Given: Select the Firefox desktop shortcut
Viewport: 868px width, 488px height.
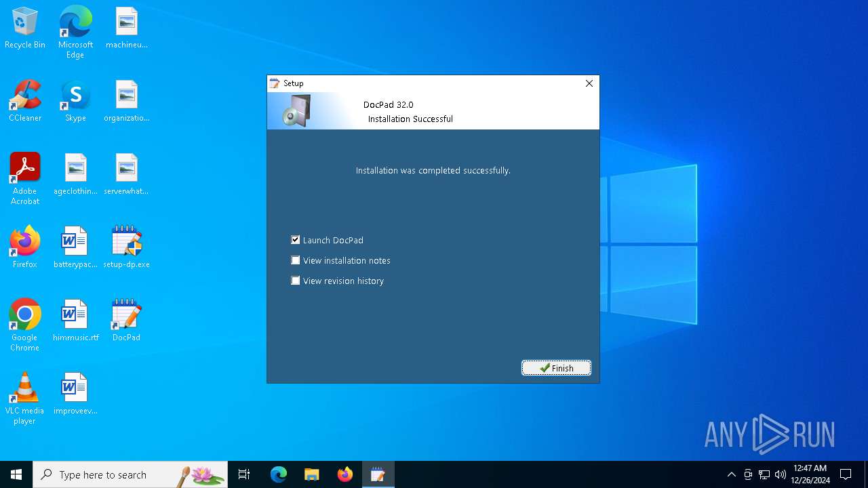Looking at the screenshot, I should tap(25, 248).
